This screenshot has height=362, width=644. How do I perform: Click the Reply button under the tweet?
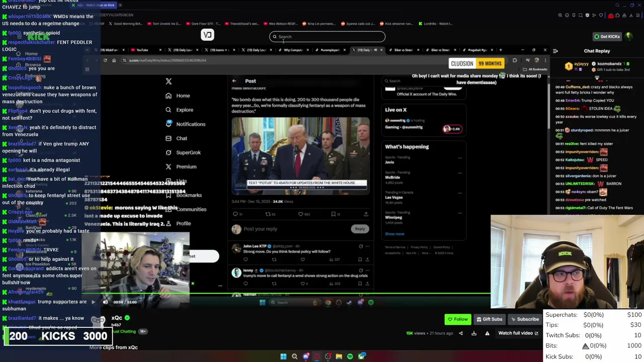pos(360,229)
